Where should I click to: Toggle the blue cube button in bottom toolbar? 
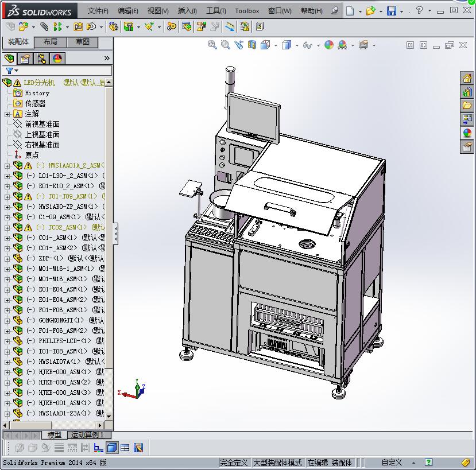[x=112, y=448]
